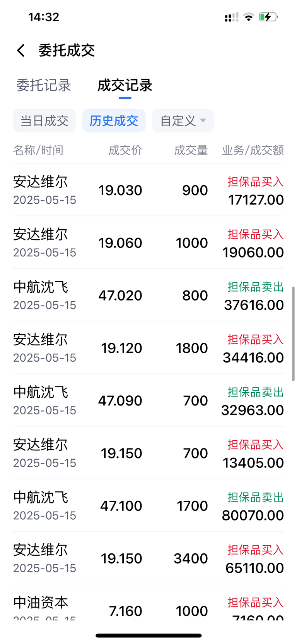
Task: Click the vertical scrollbar on the right
Action: [x=294, y=334]
